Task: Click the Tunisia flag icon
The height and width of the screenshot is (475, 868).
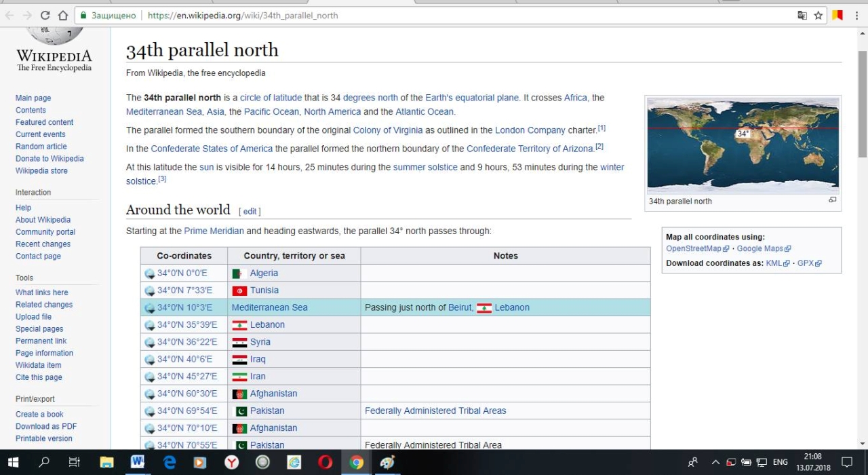Action: pos(239,290)
